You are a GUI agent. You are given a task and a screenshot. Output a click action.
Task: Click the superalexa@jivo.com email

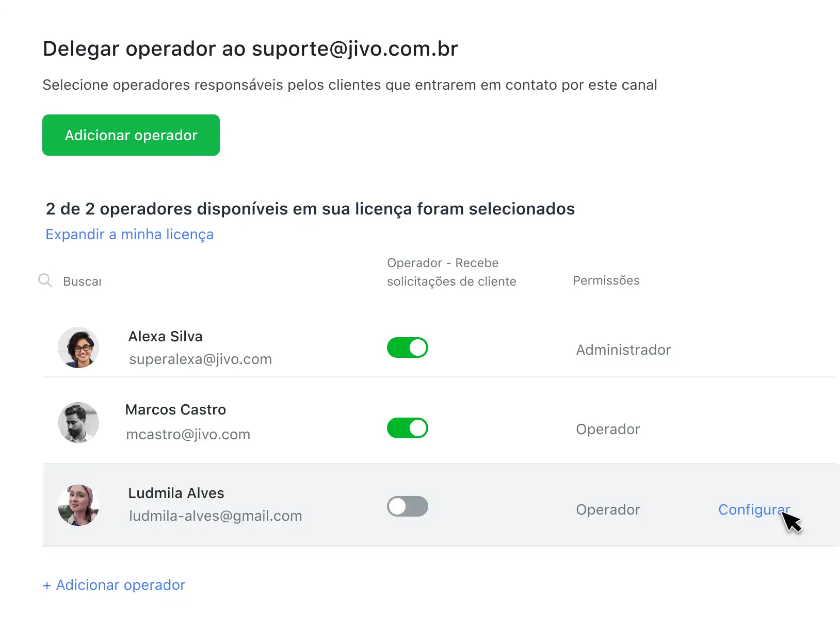point(200,359)
